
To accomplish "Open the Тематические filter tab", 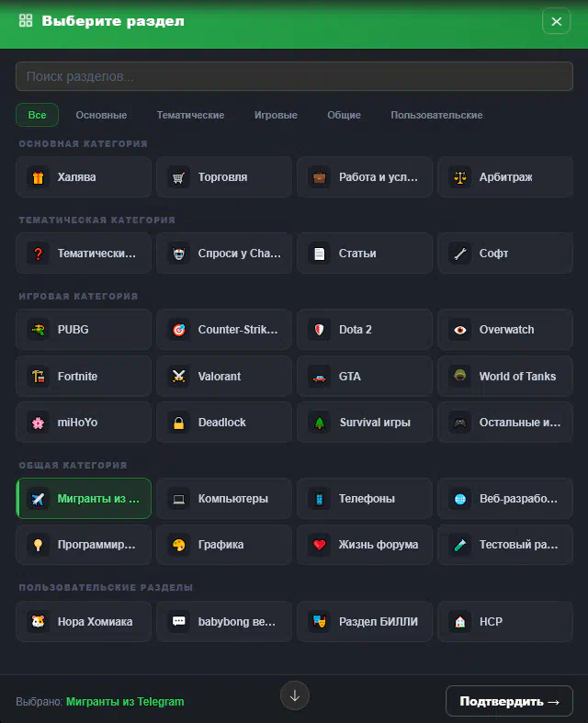I will [x=190, y=115].
